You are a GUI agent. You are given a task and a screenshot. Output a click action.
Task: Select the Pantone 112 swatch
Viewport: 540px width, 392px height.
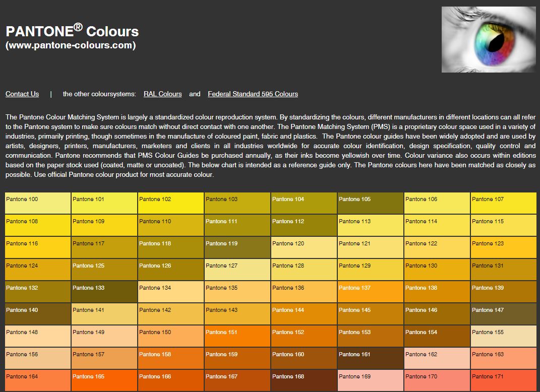[x=304, y=225]
